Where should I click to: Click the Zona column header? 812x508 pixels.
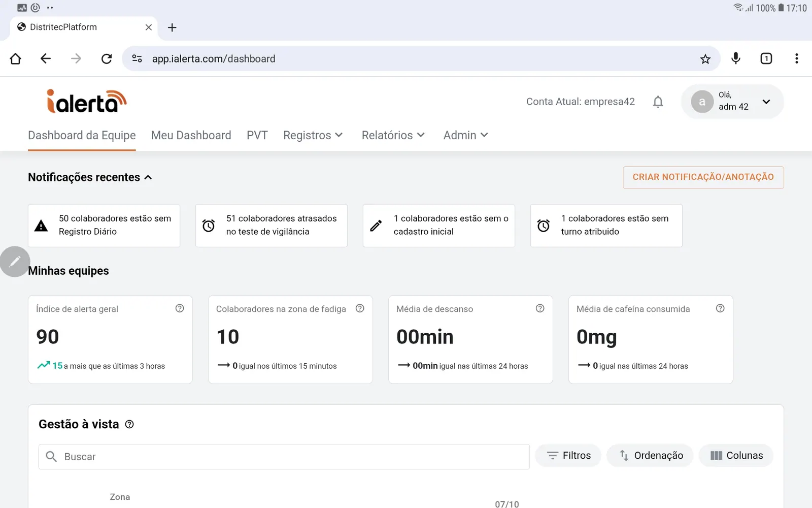pos(120,497)
